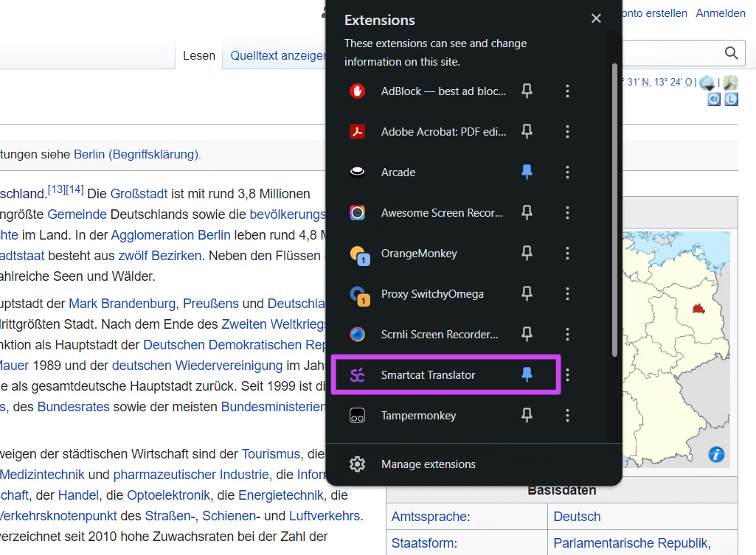Click the Deutsch link in table
The width and height of the screenshot is (756, 555).
tap(577, 517)
